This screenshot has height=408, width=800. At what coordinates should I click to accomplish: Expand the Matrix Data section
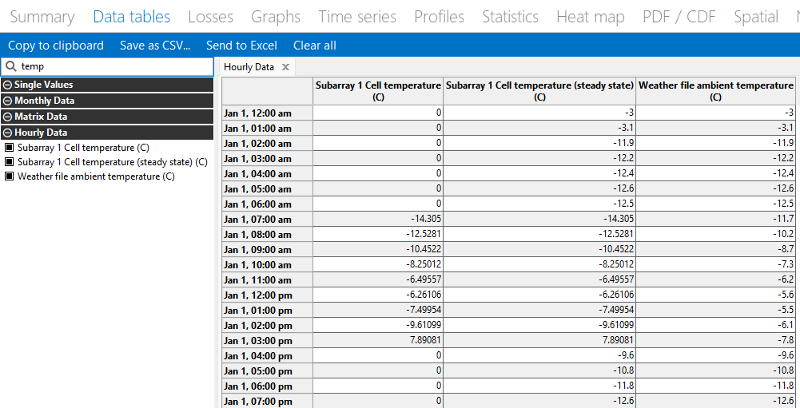tap(8, 117)
